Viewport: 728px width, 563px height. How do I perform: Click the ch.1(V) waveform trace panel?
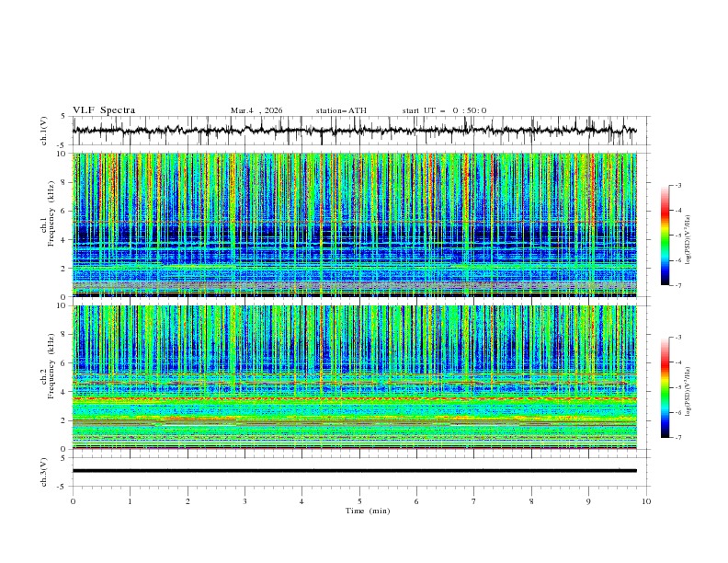pyautogui.click(x=358, y=131)
